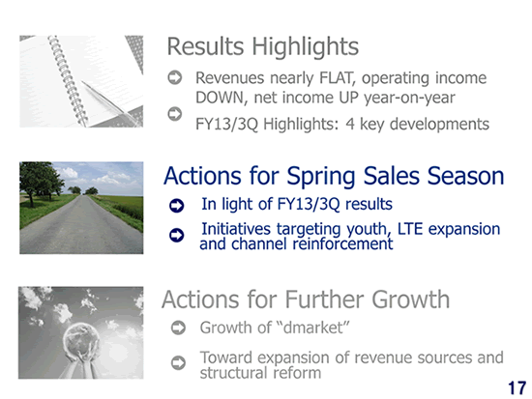Screen dimensions: 532x399
Task: Click 'DOWN, net income UP year-on-year' line
Action: click(325, 98)
